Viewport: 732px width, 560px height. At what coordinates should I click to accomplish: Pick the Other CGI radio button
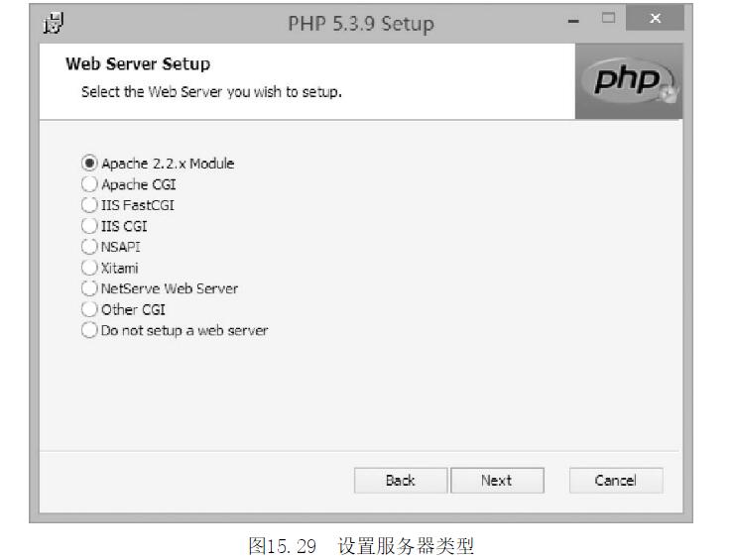tap(89, 309)
